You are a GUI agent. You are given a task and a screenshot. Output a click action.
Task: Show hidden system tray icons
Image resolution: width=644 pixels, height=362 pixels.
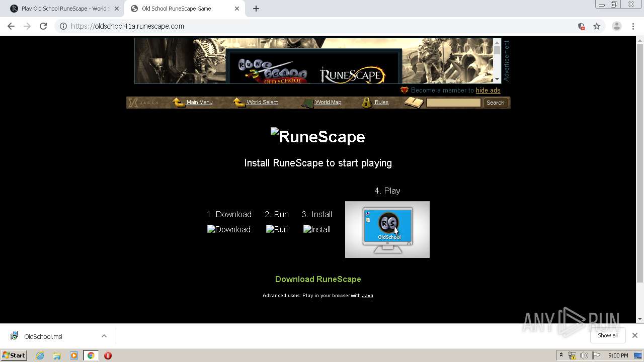click(x=561, y=355)
